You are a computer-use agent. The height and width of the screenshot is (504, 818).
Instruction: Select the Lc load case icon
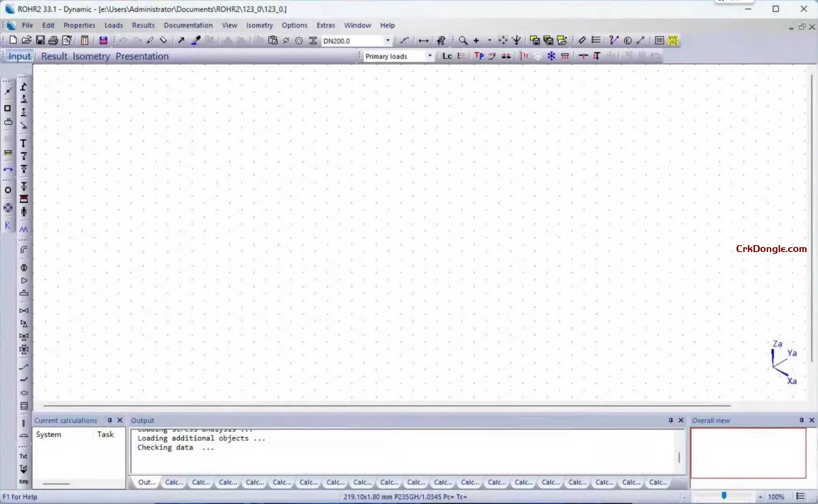coord(447,56)
